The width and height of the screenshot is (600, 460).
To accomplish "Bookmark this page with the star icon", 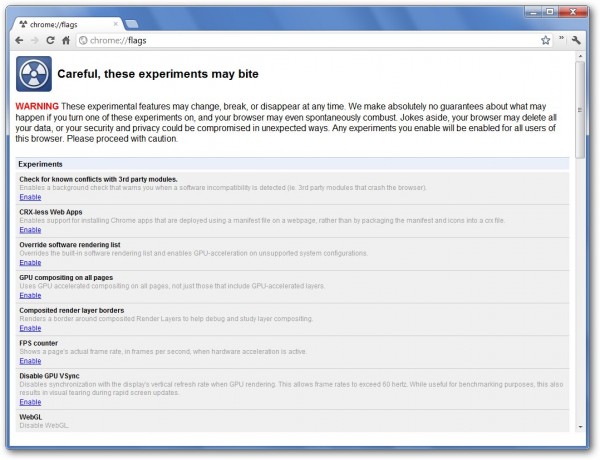I will click(x=546, y=40).
